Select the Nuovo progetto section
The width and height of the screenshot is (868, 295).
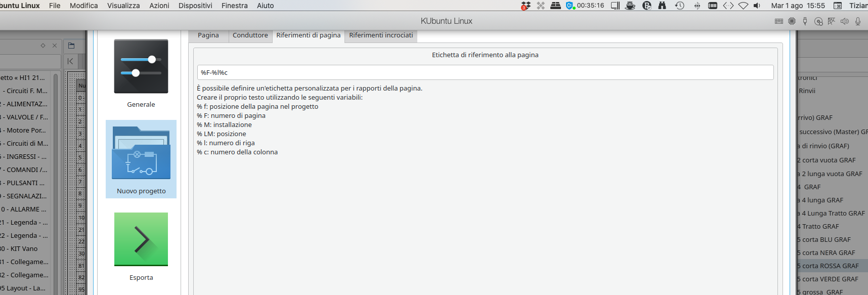141,159
